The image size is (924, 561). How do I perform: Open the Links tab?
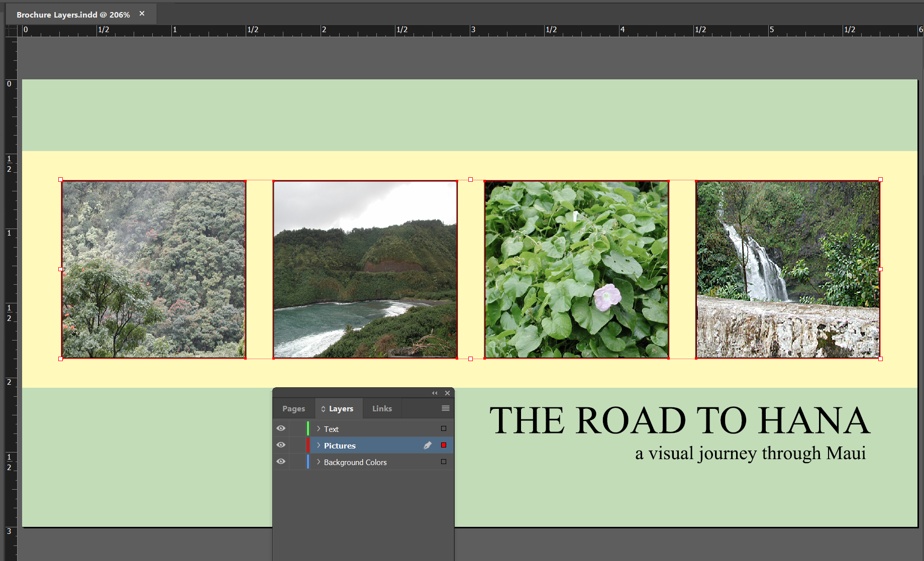tap(382, 409)
